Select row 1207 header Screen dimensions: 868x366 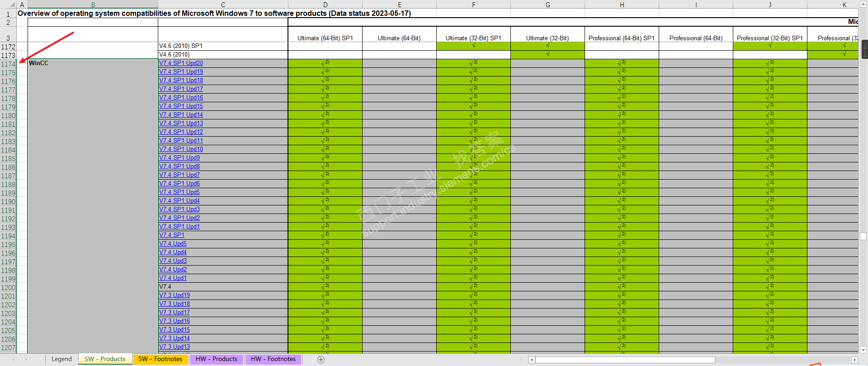[x=8, y=347]
